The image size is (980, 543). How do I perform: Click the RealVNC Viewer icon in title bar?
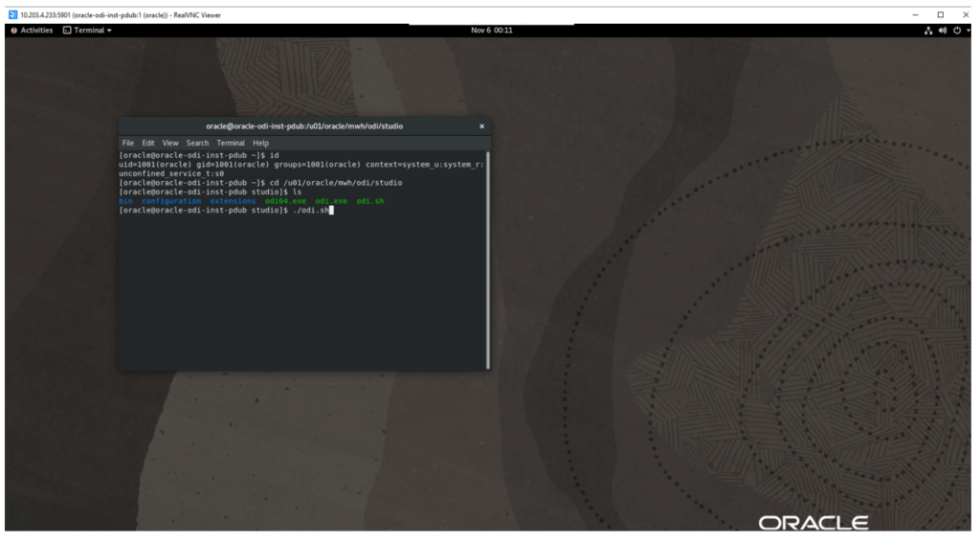(10, 14)
